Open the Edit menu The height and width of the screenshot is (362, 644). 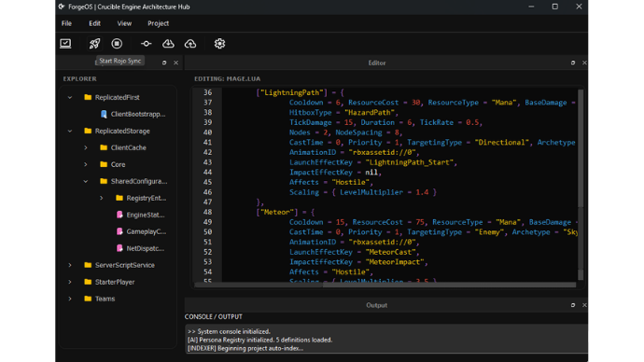coord(94,23)
